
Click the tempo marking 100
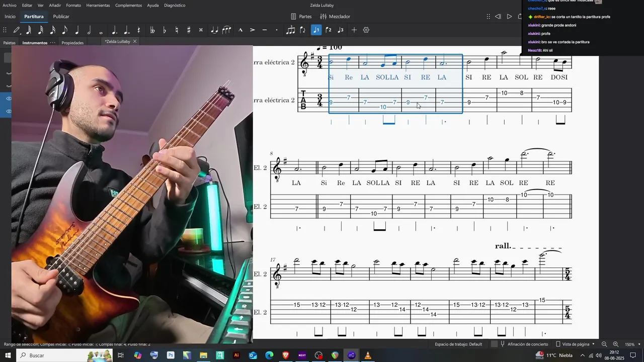(329, 48)
